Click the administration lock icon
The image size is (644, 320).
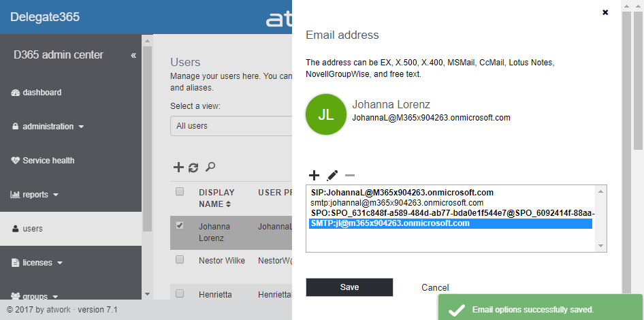tap(15, 127)
